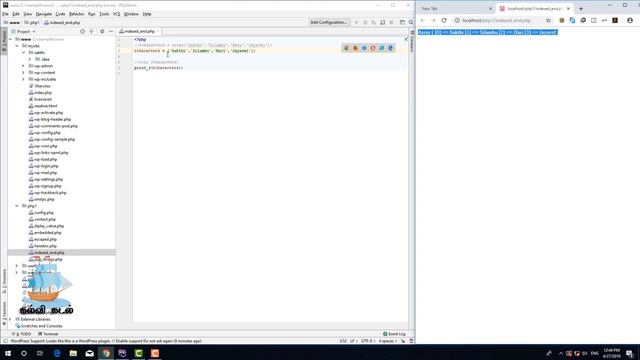Open Edge from the taskbar

click(x=57, y=353)
